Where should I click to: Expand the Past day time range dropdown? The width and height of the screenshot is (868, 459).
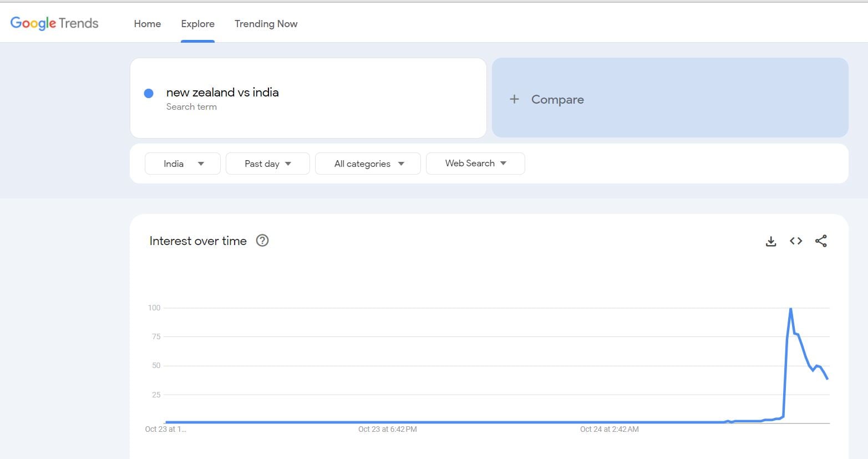267,164
